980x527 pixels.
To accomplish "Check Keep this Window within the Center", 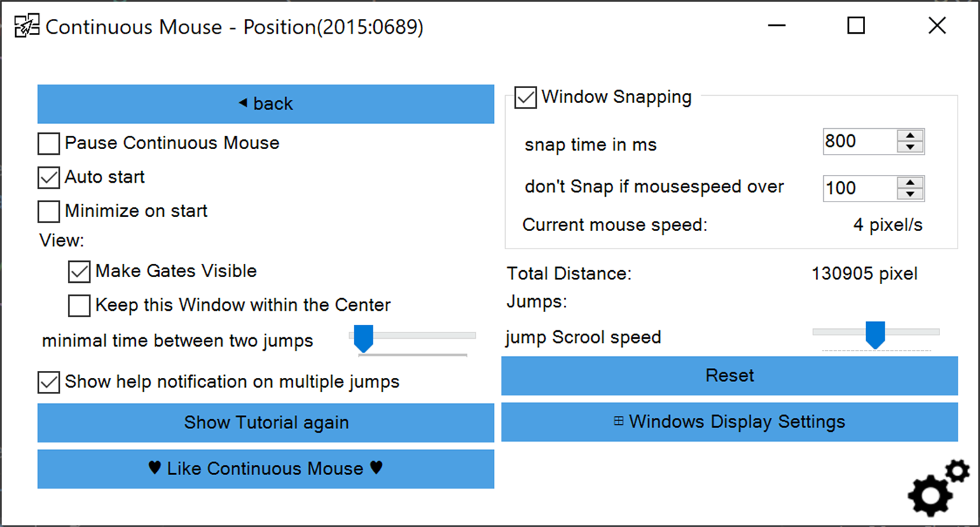I will [79, 306].
